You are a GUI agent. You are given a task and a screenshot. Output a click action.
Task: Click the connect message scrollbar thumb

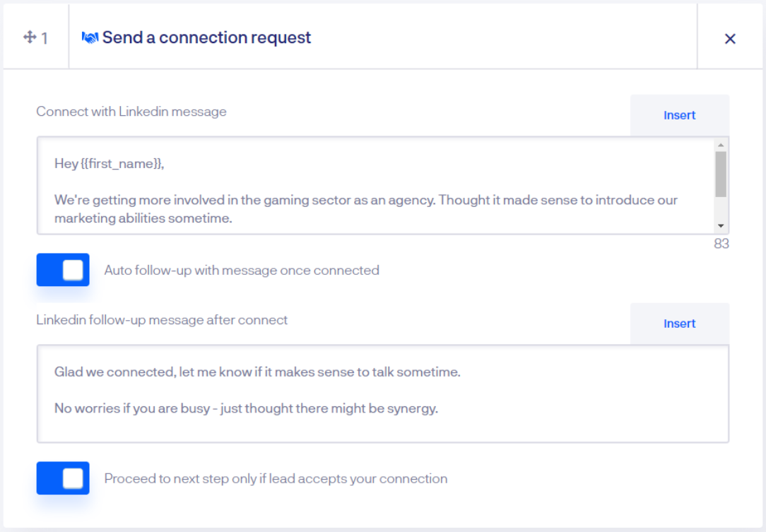click(720, 174)
